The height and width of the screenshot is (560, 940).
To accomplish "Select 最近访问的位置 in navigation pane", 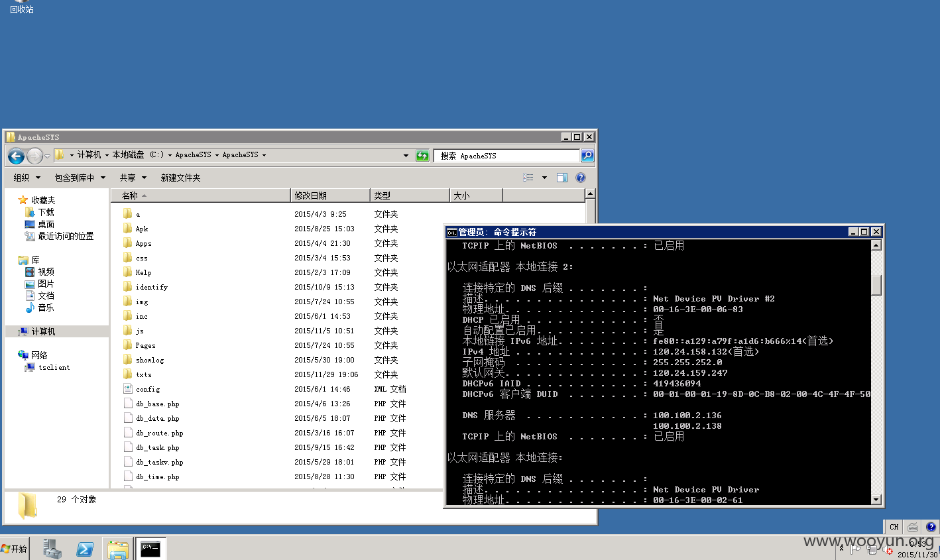I will tap(66, 236).
